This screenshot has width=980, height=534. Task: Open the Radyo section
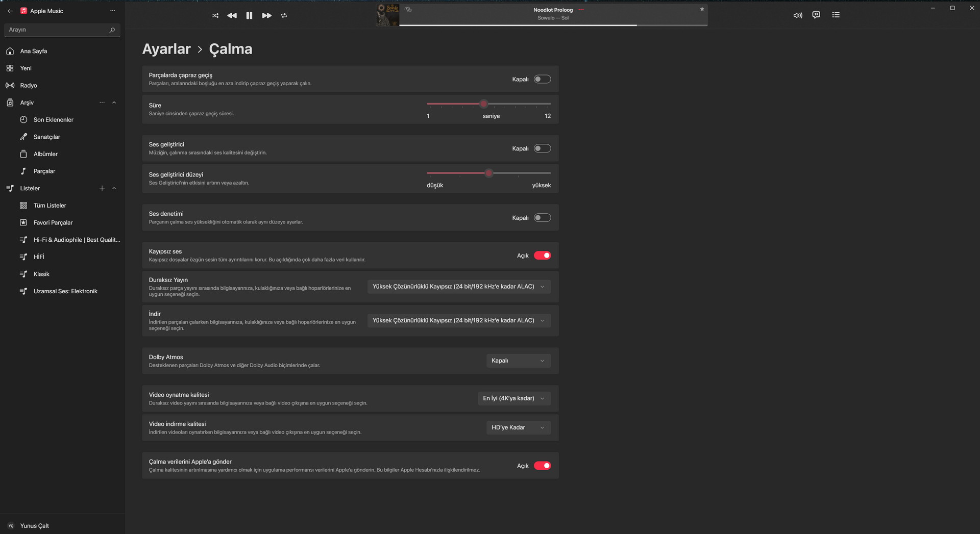click(62, 86)
